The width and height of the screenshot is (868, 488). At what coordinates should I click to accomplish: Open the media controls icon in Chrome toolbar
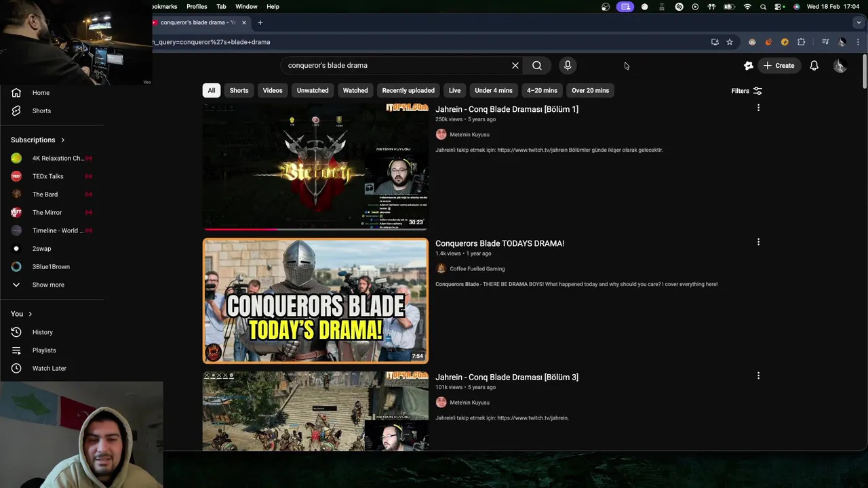point(825,42)
